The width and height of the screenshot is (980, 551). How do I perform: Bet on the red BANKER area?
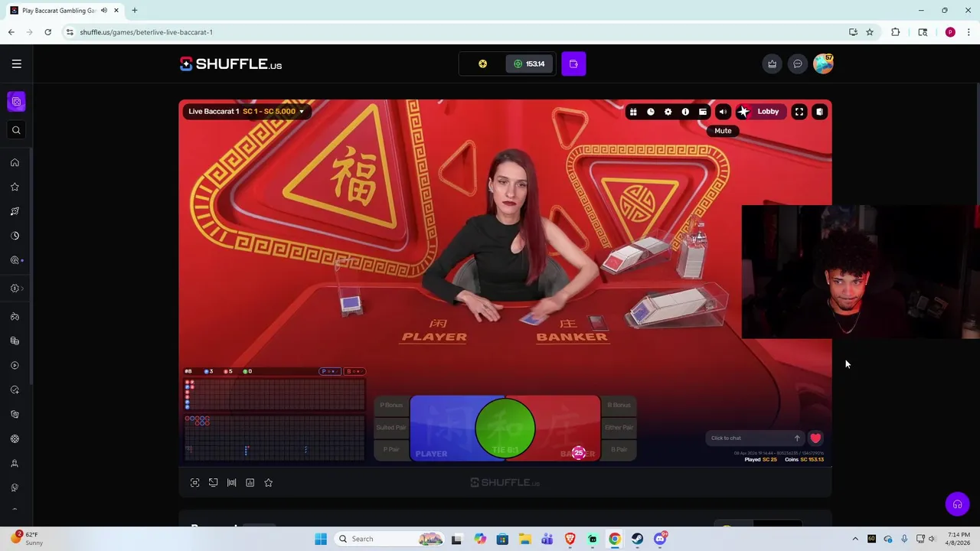(567, 429)
